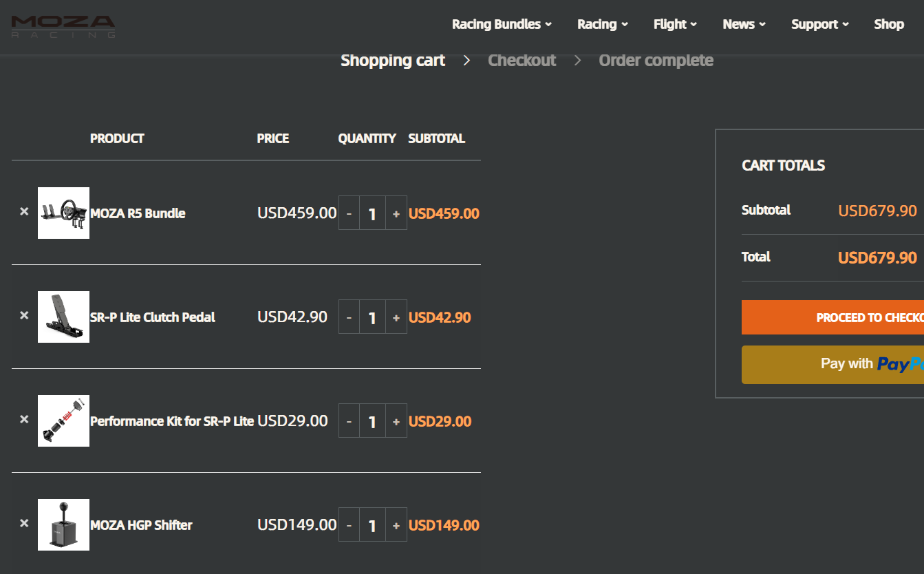
Task: Expand the Racing Bundles menu
Action: [x=502, y=25]
